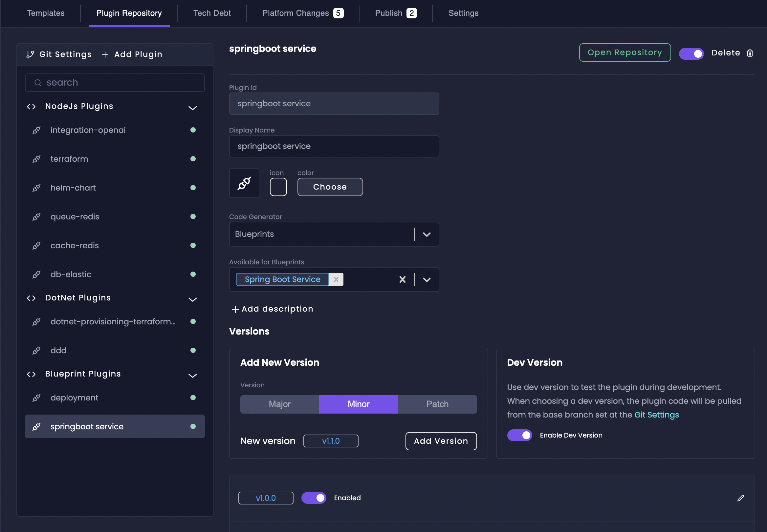Click the plug icon preview box
Image resolution: width=767 pixels, height=532 pixels.
tap(244, 183)
